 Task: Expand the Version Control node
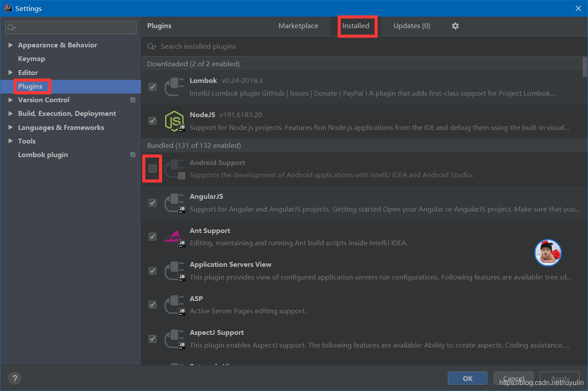coord(11,100)
